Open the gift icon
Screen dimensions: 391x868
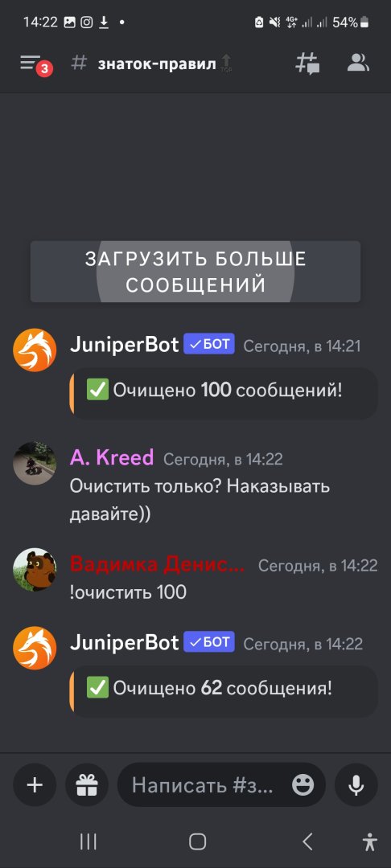point(86,785)
